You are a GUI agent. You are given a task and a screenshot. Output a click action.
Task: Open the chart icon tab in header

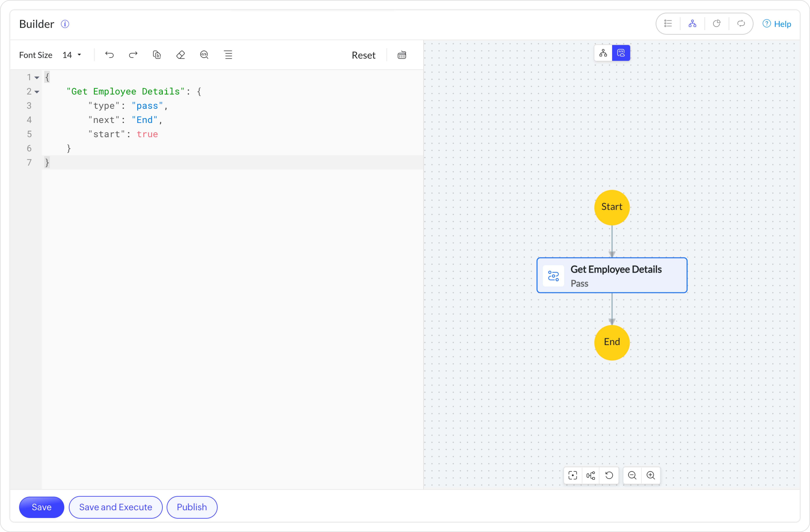tap(716, 24)
